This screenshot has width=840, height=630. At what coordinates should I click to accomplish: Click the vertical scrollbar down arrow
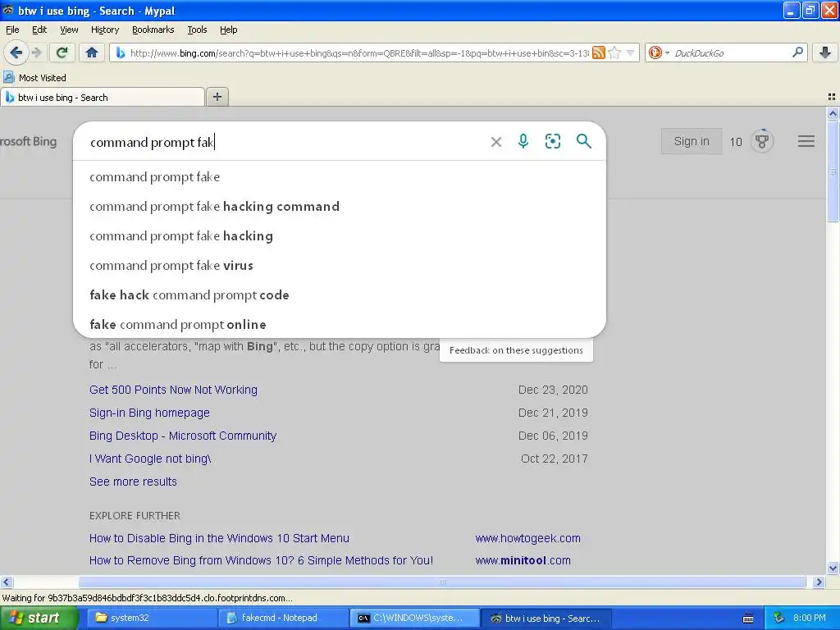coord(833,568)
